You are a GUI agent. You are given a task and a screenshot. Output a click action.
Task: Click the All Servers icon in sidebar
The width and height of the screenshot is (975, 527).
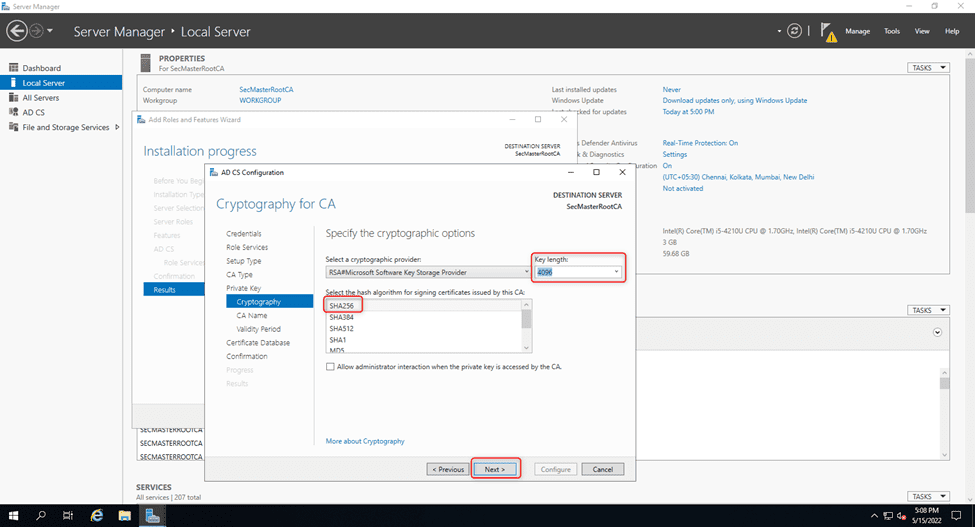click(13, 98)
